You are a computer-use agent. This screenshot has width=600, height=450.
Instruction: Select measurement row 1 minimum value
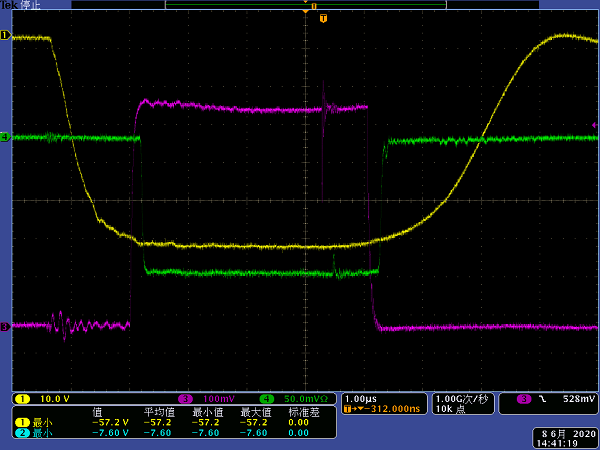click(x=111, y=422)
